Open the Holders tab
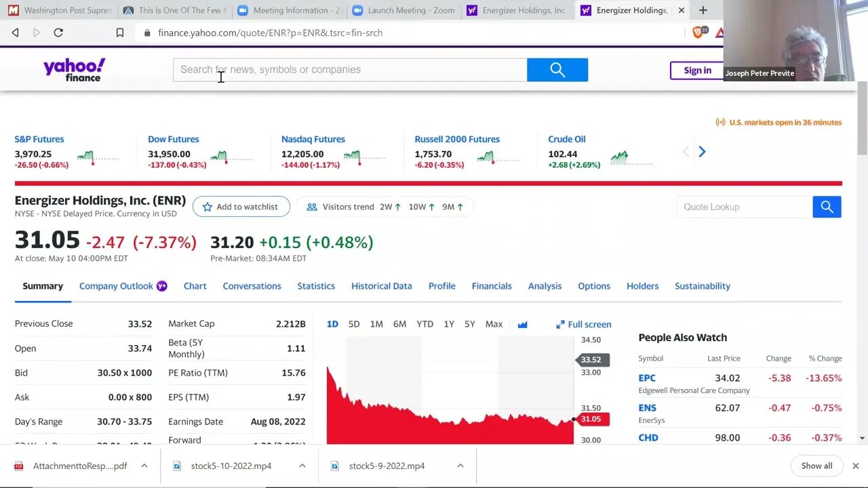868x488 pixels. [642, 286]
